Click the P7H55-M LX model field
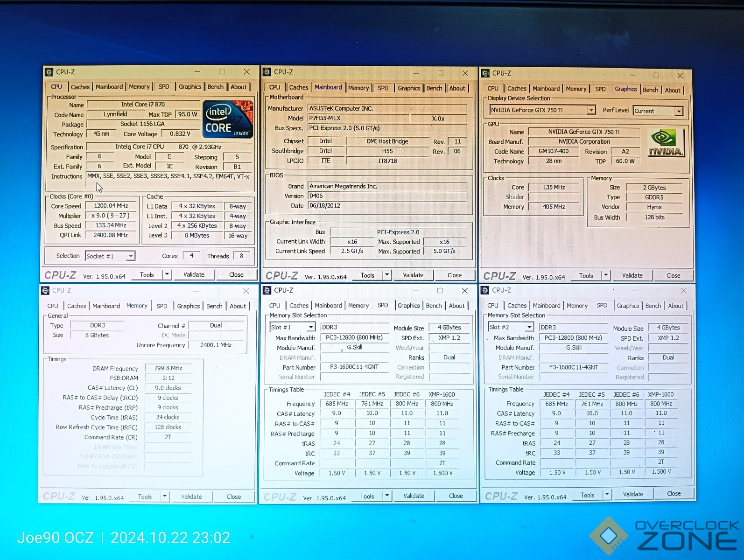Screen dimensions: 744x560 358,118
